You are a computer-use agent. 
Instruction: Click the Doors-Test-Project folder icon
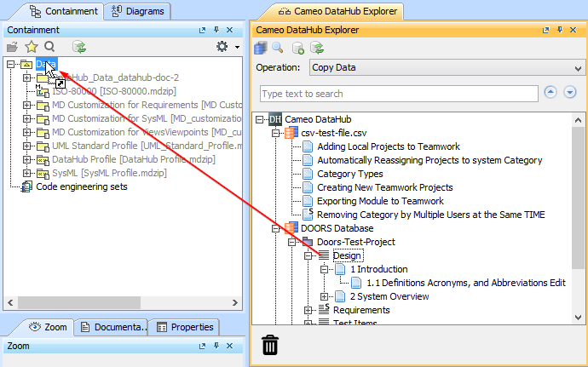point(308,242)
